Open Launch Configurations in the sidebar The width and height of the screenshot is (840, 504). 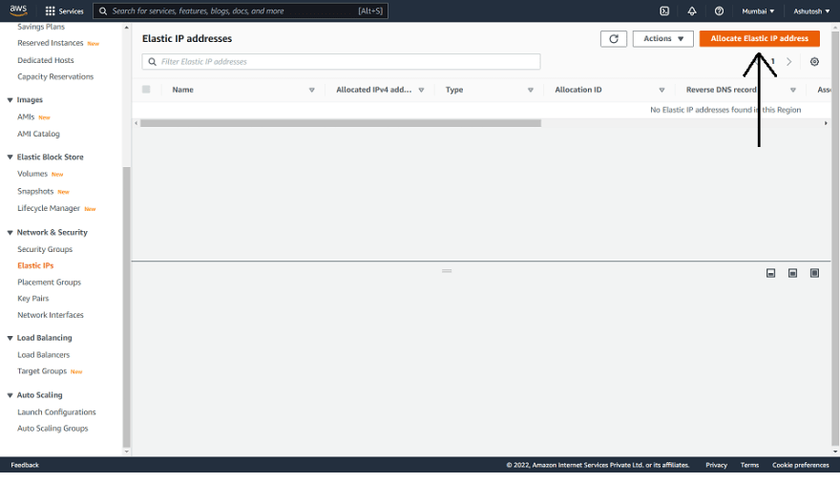pyautogui.click(x=56, y=411)
